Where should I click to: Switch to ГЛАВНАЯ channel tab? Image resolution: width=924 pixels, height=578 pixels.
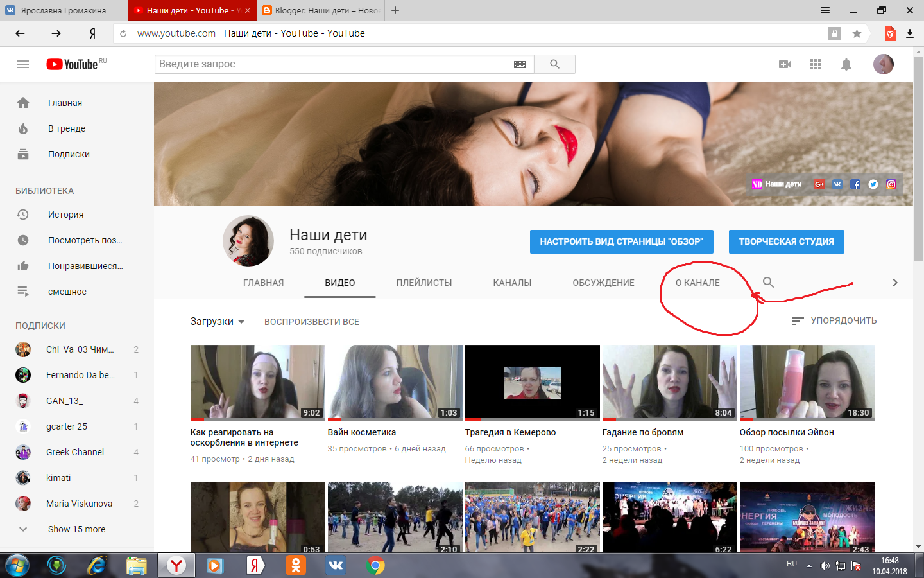pos(263,283)
